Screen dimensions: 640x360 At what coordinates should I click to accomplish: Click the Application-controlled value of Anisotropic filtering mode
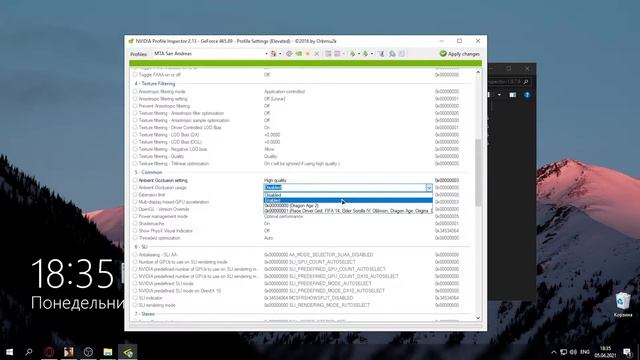284,91
